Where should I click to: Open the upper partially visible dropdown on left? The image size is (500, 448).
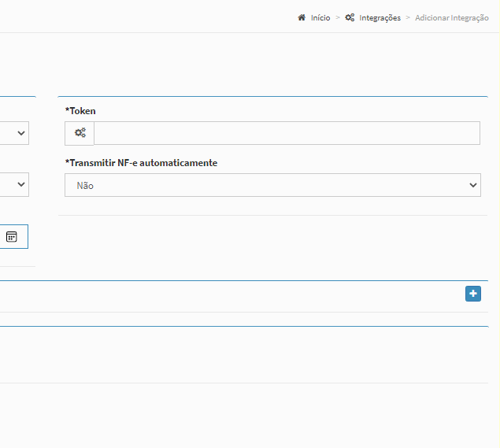coord(14,133)
